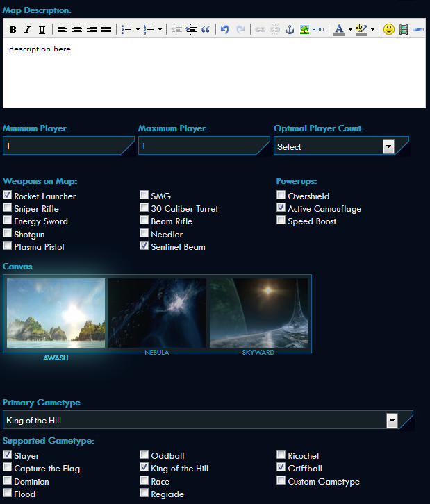Click the italic formatting icon

27,29
